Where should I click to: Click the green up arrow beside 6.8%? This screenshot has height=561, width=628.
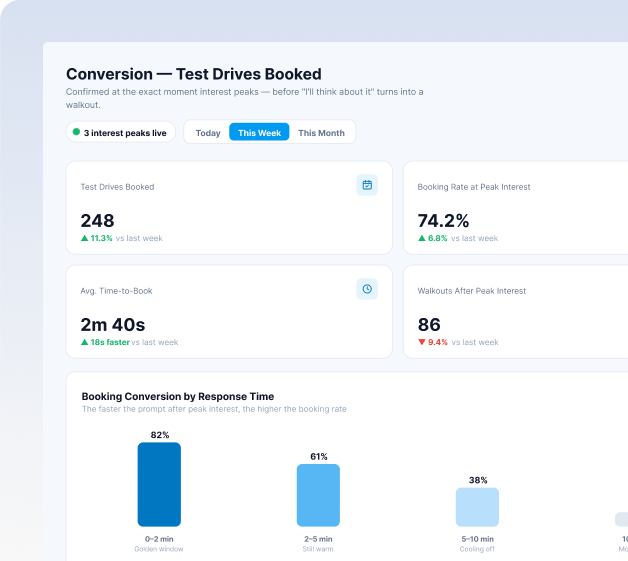tap(421, 238)
